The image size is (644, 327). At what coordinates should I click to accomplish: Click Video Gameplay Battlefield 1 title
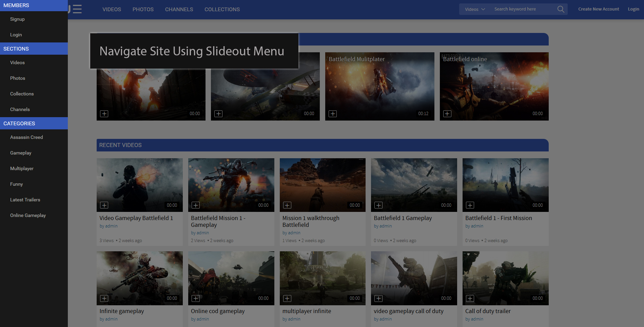pyautogui.click(x=136, y=218)
